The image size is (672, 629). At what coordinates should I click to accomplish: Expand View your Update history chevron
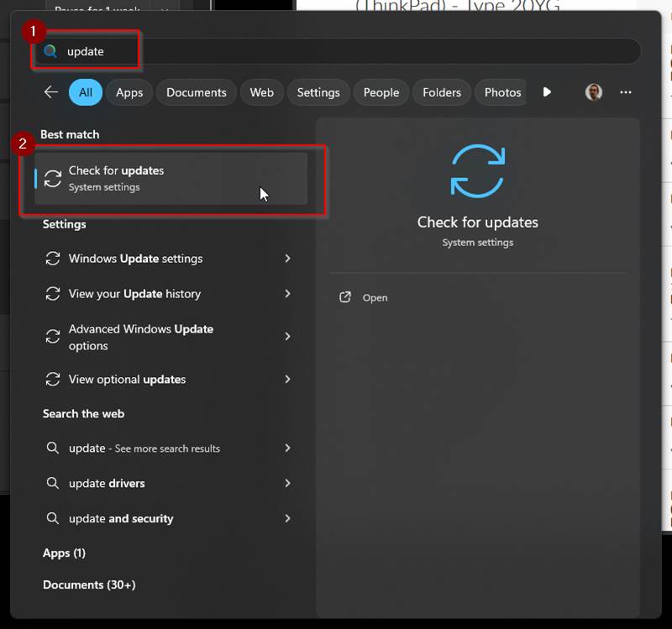(x=287, y=294)
